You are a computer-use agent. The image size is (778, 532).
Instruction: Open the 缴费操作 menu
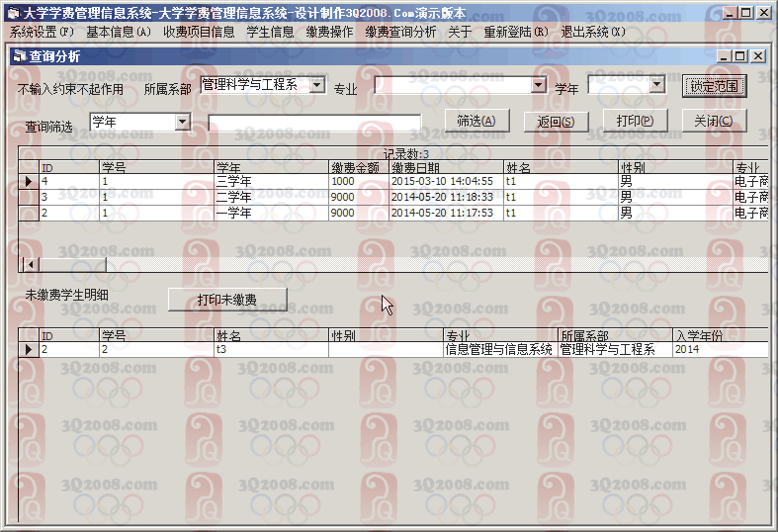click(x=329, y=32)
